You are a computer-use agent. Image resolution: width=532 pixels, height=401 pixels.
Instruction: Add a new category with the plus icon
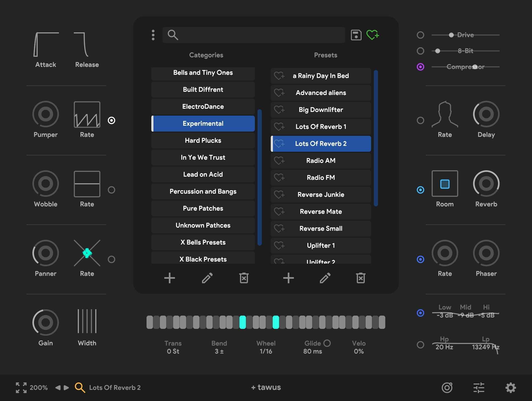(169, 278)
